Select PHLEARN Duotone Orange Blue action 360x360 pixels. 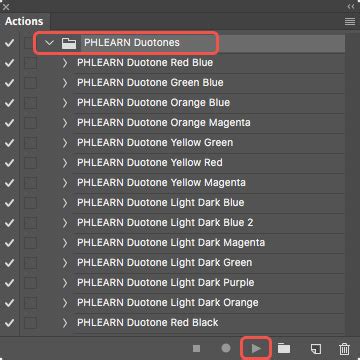[x=153, y=103]
